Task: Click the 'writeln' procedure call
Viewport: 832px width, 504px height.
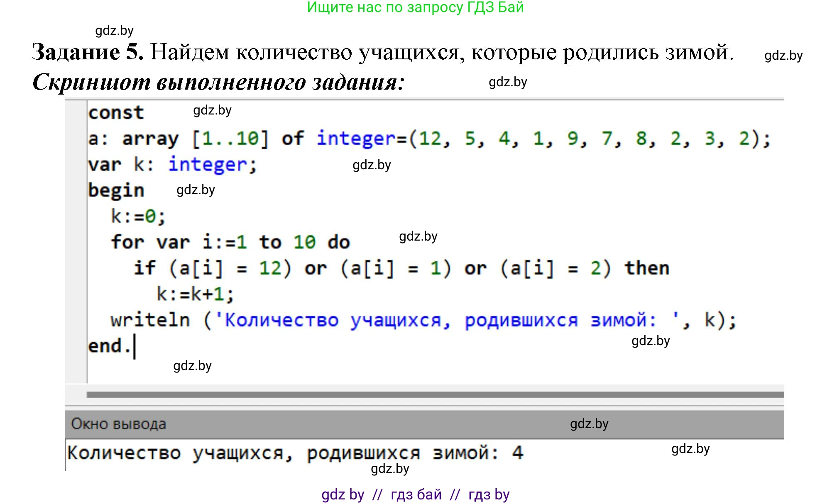Action: 150,320
